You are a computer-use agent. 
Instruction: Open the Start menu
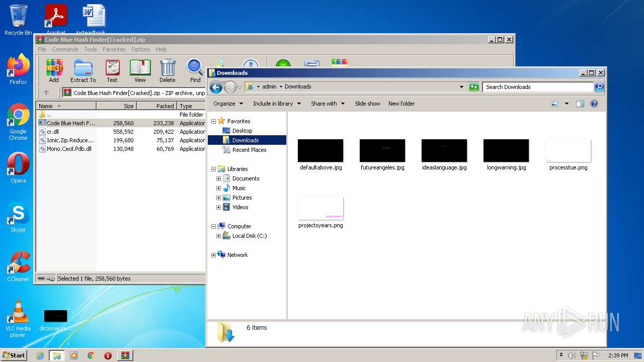[14, 355]
